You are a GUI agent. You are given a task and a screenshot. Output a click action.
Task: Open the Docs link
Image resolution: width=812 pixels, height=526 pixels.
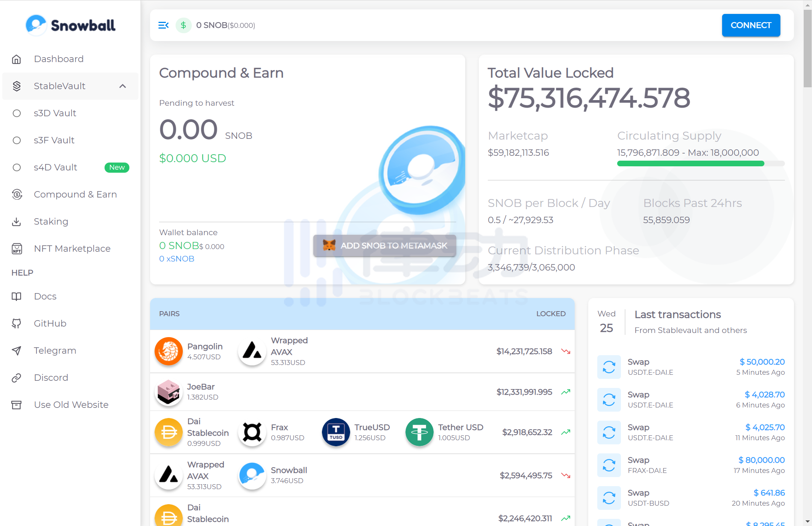70,296
